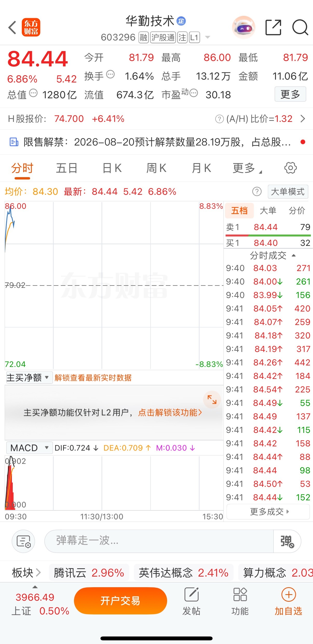Tap the L1 level tag
Screen dimensions: 313x644
pos(194,38)
